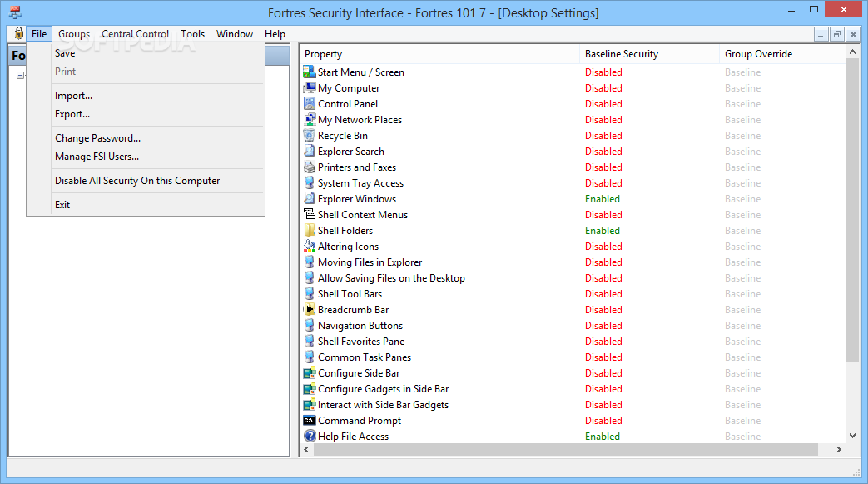Image resolution: width=868 pixels, height=484 pixels.
Task: Click the Help File Access icon
Action: 310,437
